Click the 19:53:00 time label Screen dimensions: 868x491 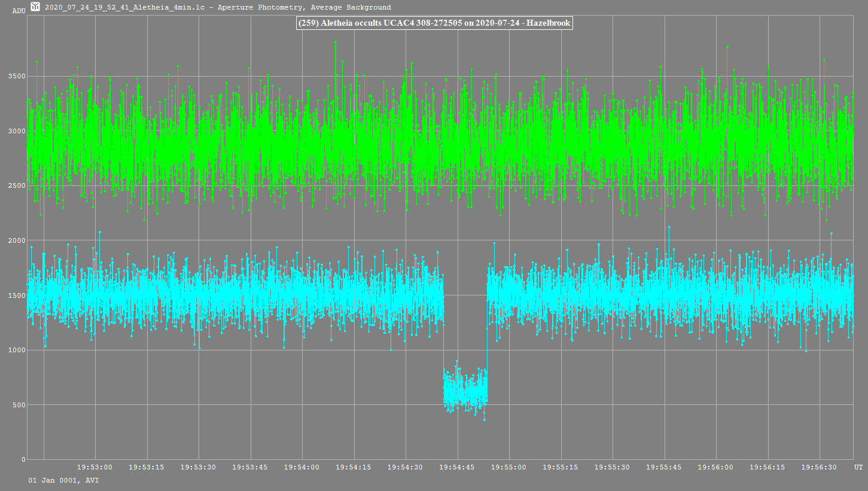pyautogui.click(x=95, y=467)
